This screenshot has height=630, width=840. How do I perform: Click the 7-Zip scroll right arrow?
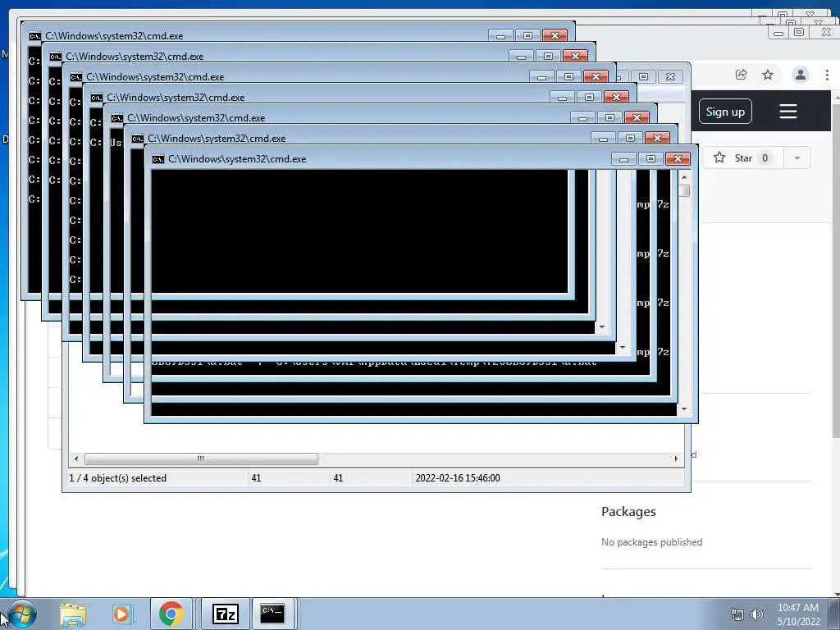[x=676, y=459]
